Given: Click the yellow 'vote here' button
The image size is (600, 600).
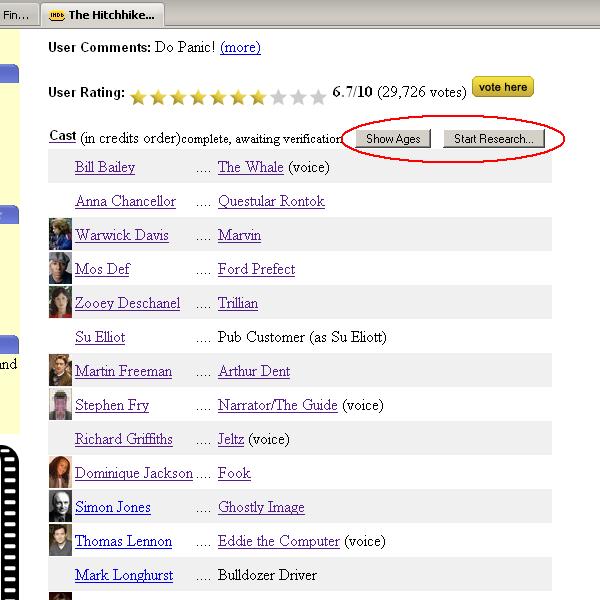Looking at the screenshot, I should tap(503, 87).
